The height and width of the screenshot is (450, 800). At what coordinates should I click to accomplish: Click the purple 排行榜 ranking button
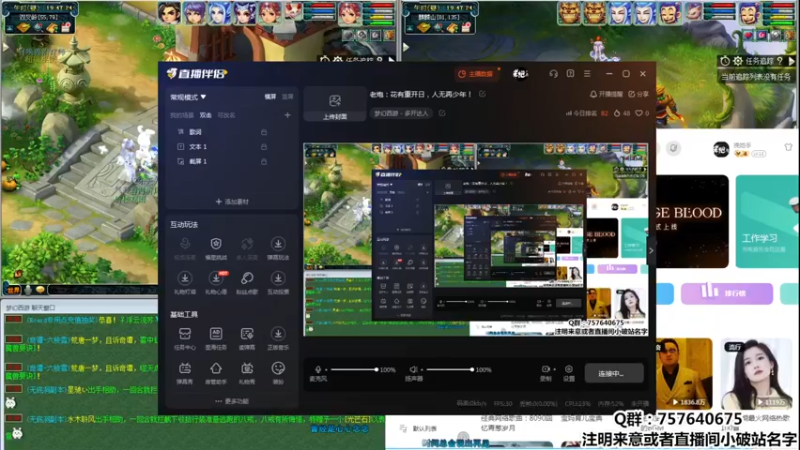click(727, 293)
